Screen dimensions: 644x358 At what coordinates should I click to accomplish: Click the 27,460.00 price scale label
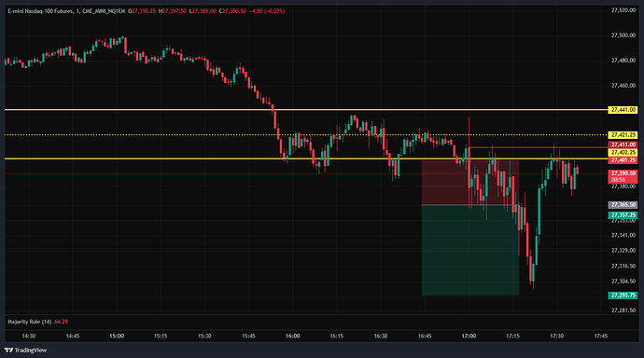[x=623, y=86]
